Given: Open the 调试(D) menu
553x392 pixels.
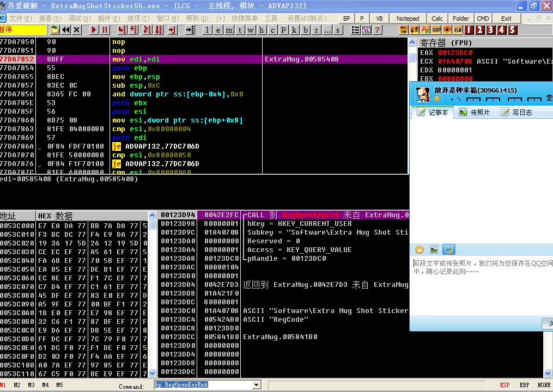Looking at the screenshot, I should click(80, 19).
